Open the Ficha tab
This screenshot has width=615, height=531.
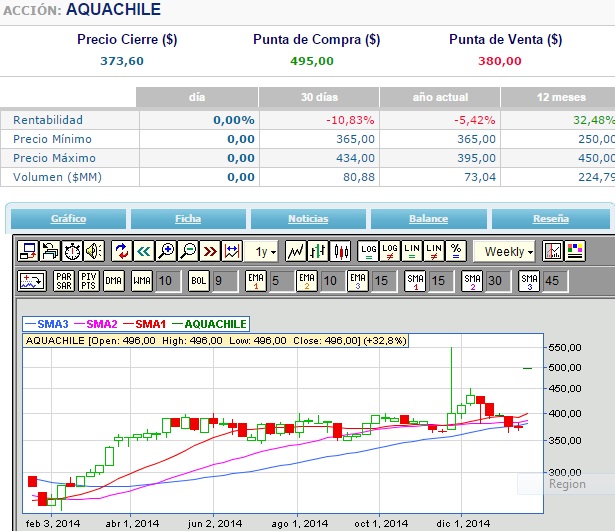coord(188,218)
